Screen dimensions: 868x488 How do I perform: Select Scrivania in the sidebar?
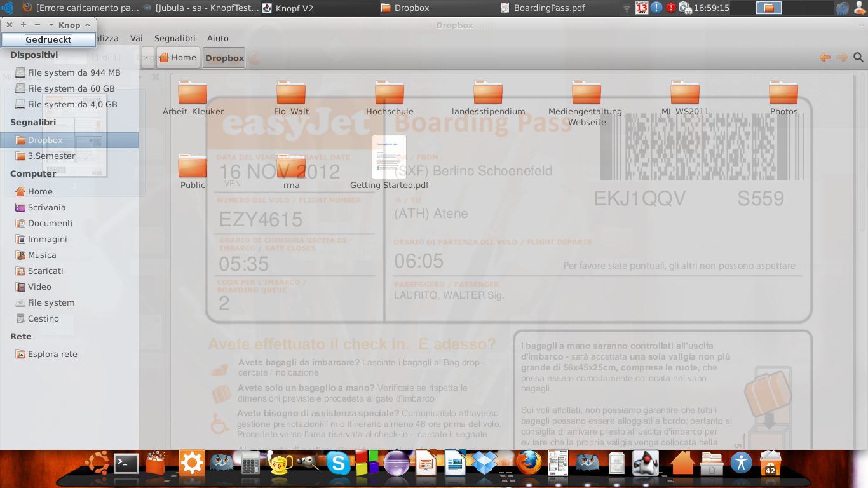click(x=69, y=207)
